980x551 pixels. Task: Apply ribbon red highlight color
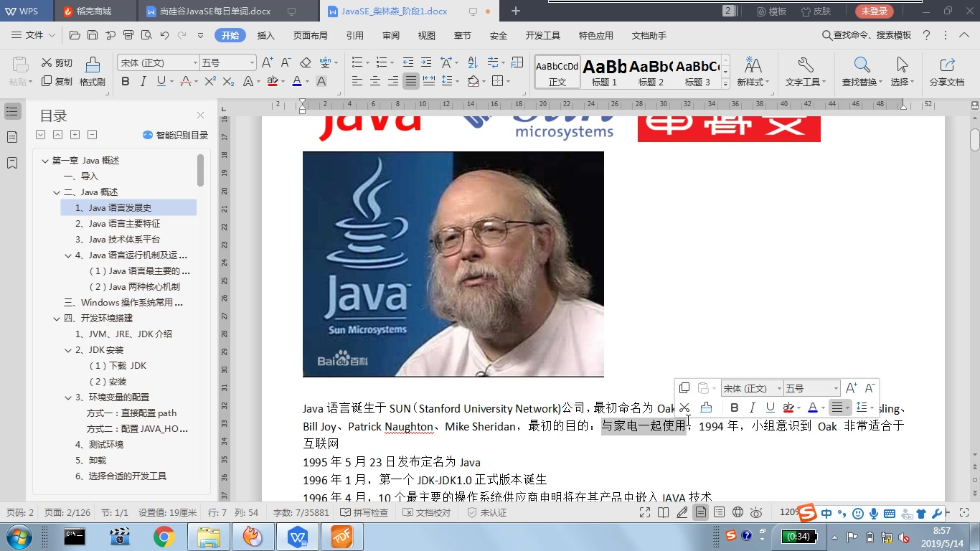point(272,81)
